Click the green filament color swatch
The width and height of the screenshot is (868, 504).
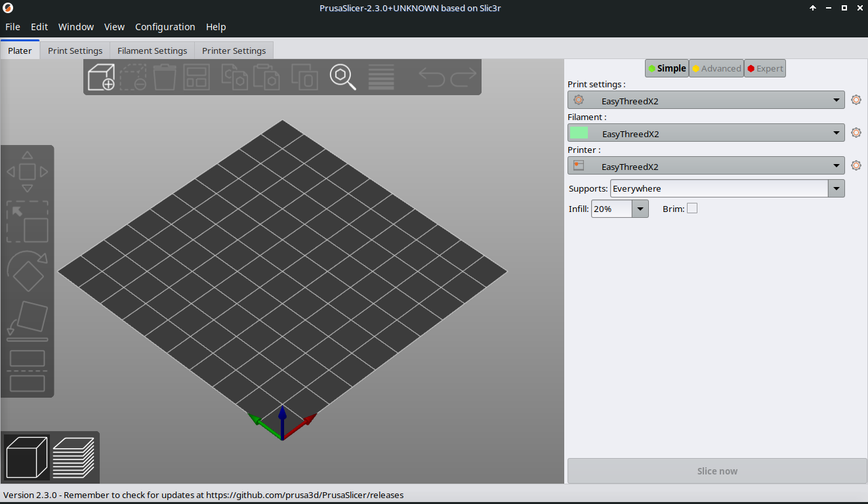[579, 133]
